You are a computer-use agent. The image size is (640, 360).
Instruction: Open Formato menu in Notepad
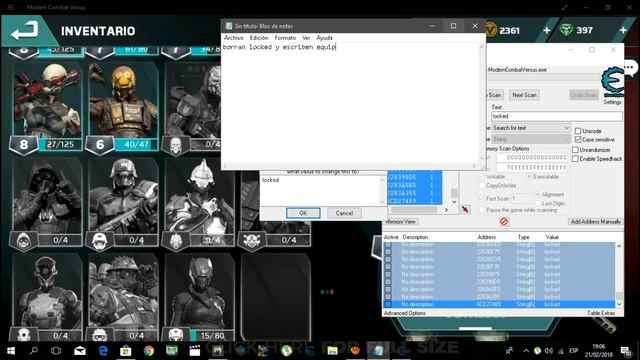[285, 38]
